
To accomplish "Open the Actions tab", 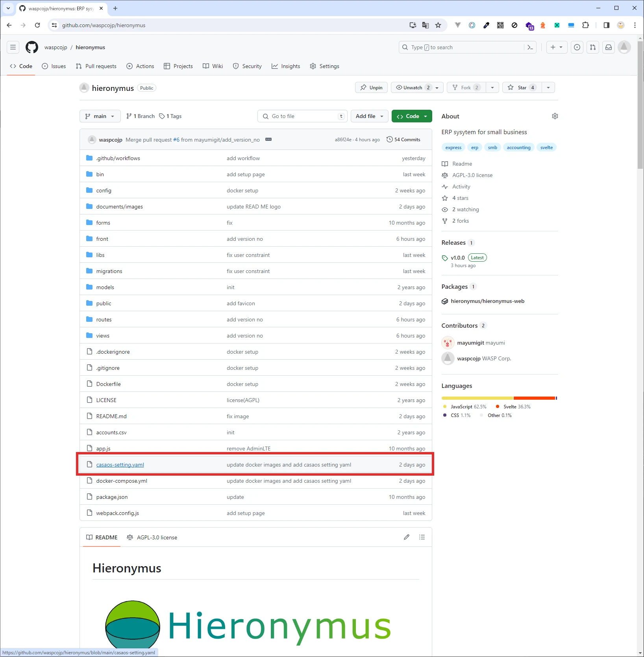I will tap(140, 66).
